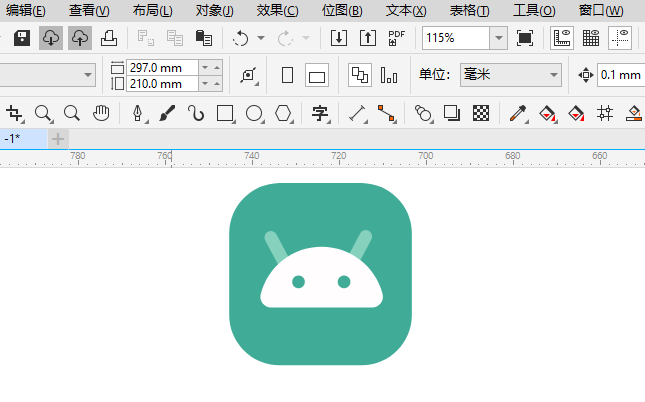Click the cloud upload icon
This screenshot has width=645, height=402.
[x=80, y=38]
